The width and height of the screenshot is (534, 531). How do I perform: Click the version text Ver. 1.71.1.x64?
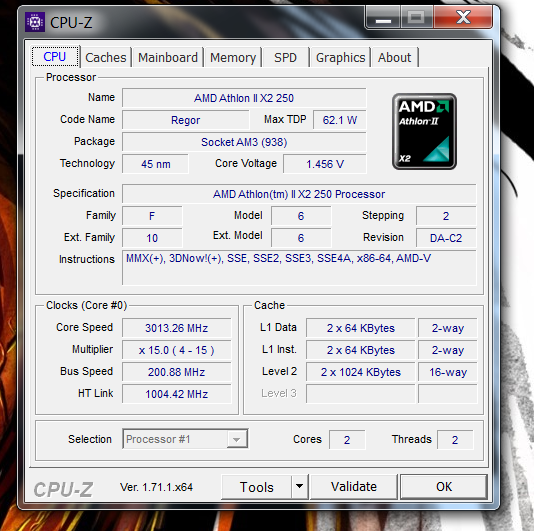coord(156,487)
